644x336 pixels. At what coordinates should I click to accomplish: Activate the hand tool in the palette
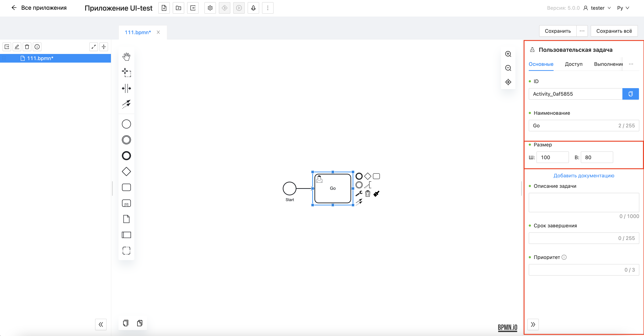pyautogui.click(x=126, y=57)
